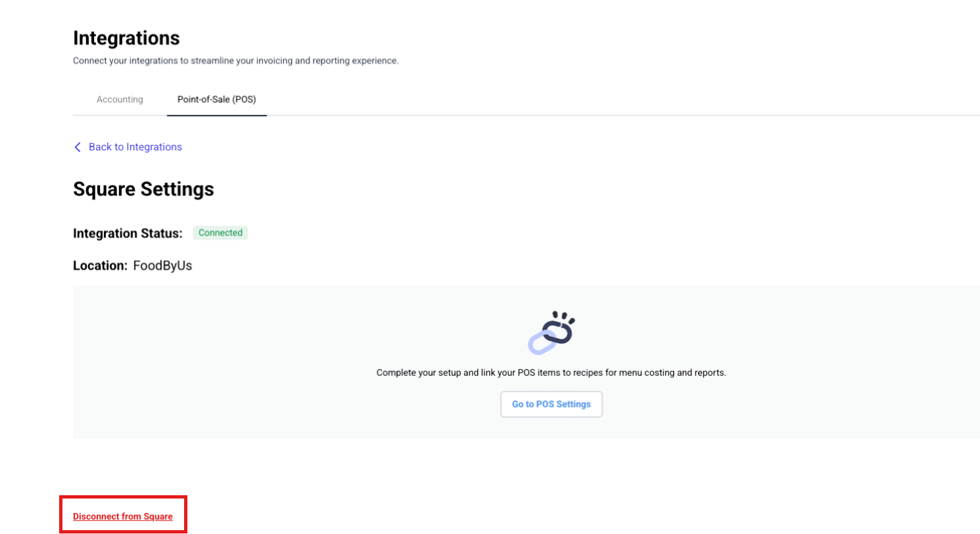Click the Integration Status label
Viewport: 980px width, 534px height.
coord(128,233)
